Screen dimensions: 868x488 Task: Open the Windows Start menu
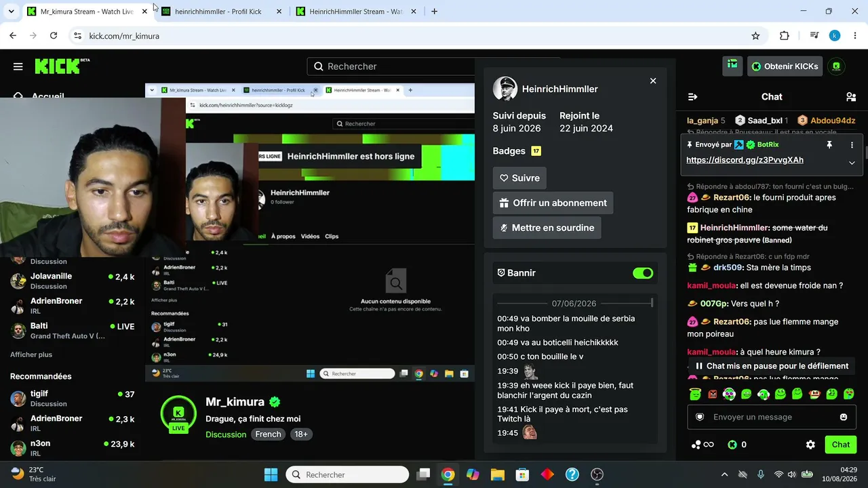tap(271, 474)
